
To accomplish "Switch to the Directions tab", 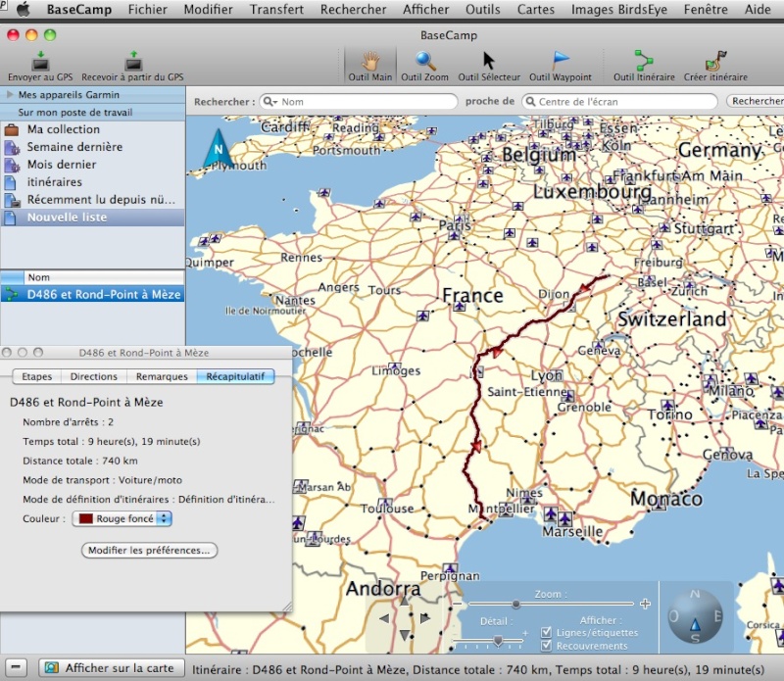I will [x=93, y=376].
